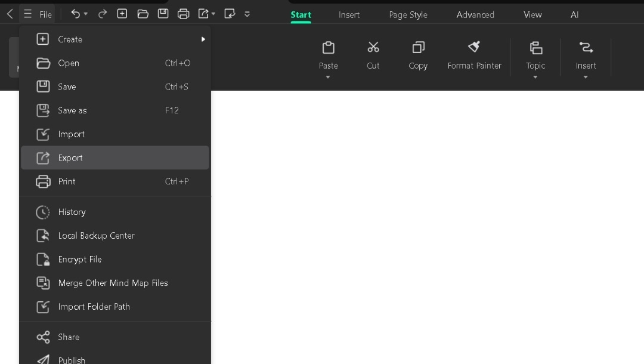Expand the Create submenu arrow
The image size is (644, 364).
203,39
